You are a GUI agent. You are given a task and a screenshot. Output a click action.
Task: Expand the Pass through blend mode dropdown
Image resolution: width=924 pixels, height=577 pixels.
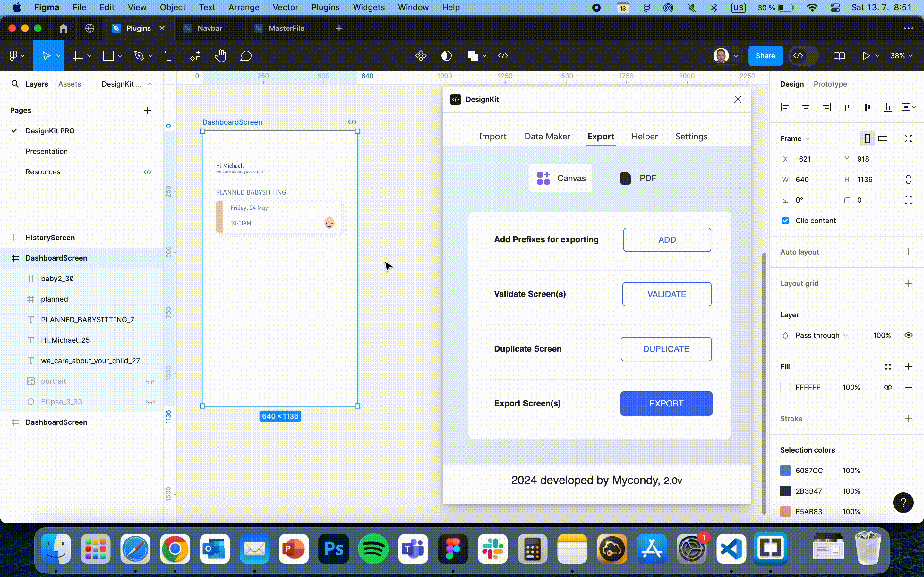[821, 335]
